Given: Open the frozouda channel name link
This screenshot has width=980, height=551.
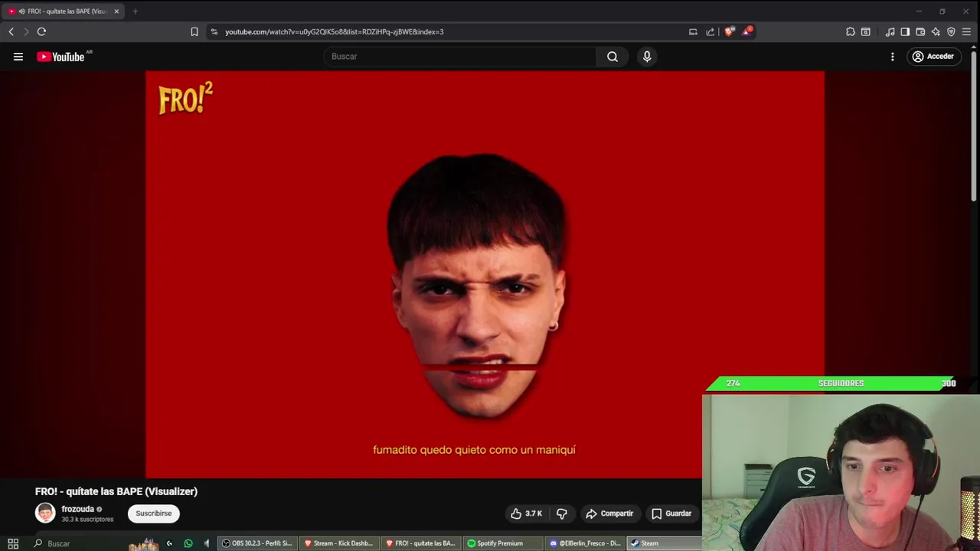Looking at the screenshot, I should coord(77,509).
